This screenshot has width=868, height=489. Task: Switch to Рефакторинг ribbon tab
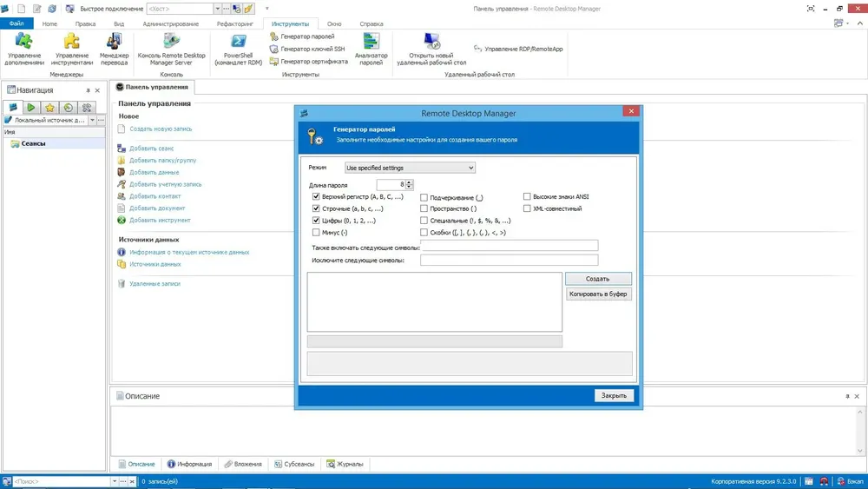click(x=234, y=23)
